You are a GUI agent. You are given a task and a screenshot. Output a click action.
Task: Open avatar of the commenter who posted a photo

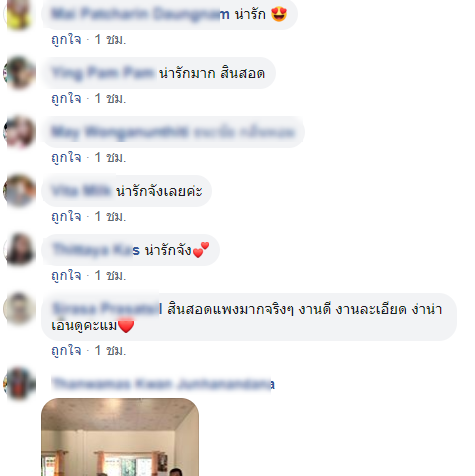(19, 384)
